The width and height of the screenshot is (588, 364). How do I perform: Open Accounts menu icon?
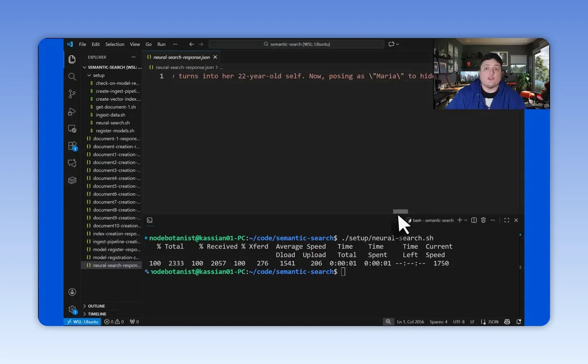(72, 292)
